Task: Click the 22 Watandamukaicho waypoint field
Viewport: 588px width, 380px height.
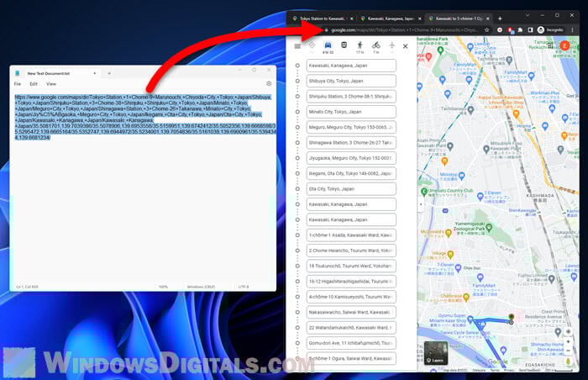Action: (351, 327)
